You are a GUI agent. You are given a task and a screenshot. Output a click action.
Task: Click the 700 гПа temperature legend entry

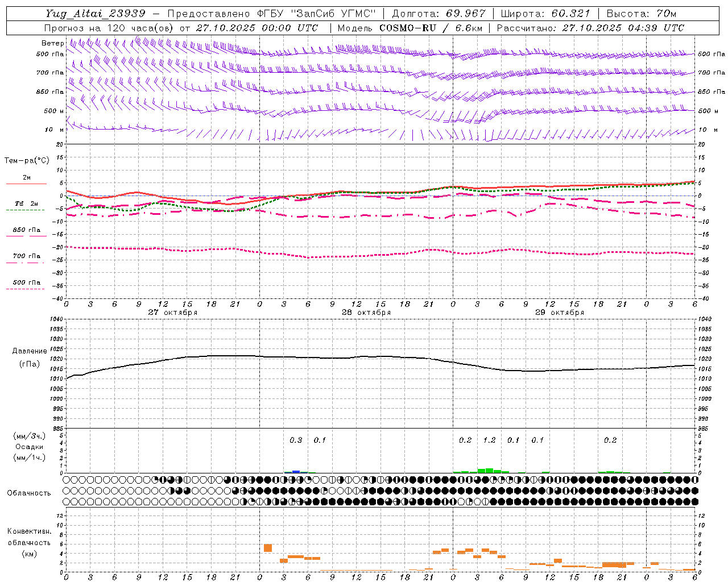tap(26, 256)
